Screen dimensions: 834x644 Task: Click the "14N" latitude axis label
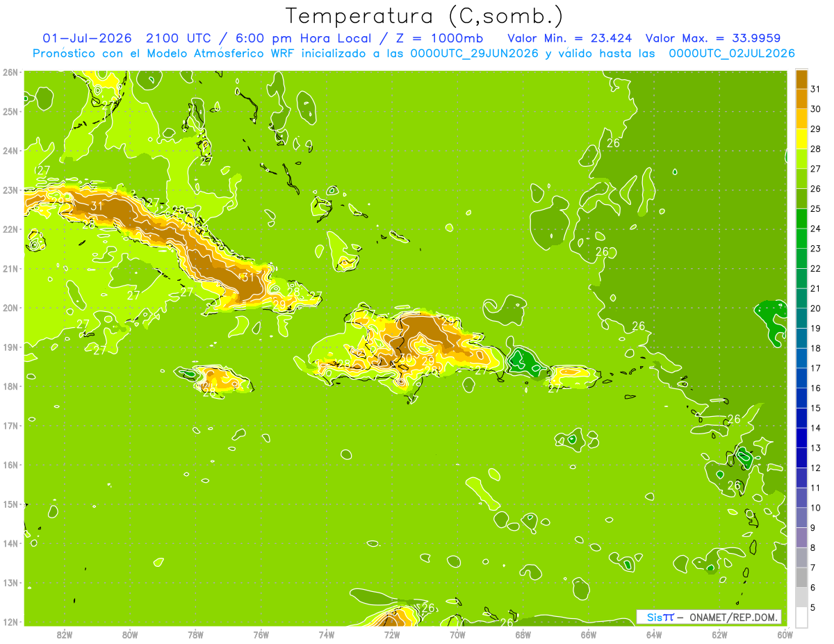pos(10,543)
